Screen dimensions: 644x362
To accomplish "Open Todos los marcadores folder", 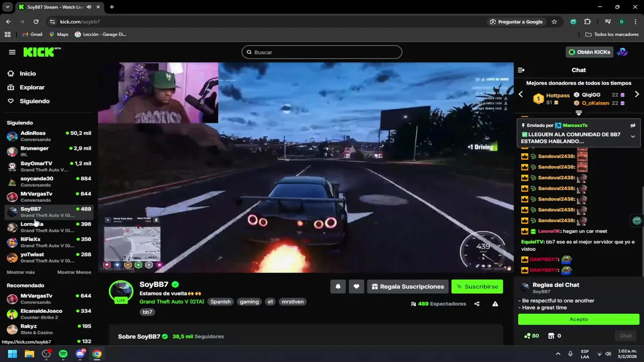I will 612,34.
